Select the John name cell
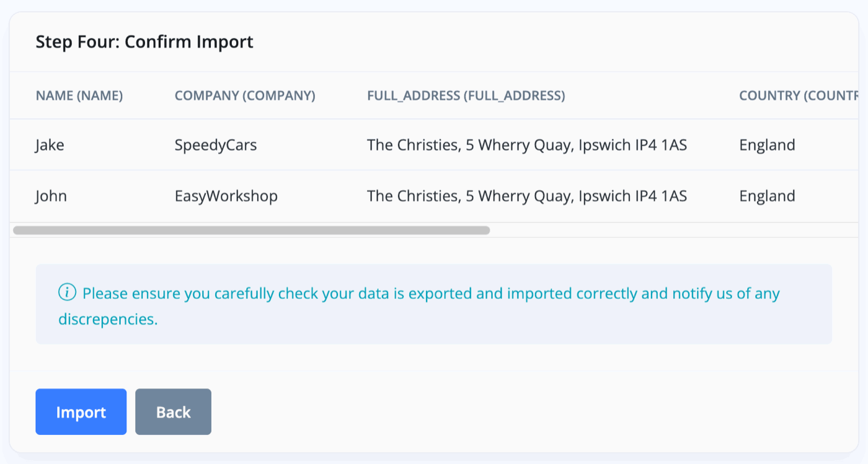This screenshot has height=464, width=868. click(51, 196)
